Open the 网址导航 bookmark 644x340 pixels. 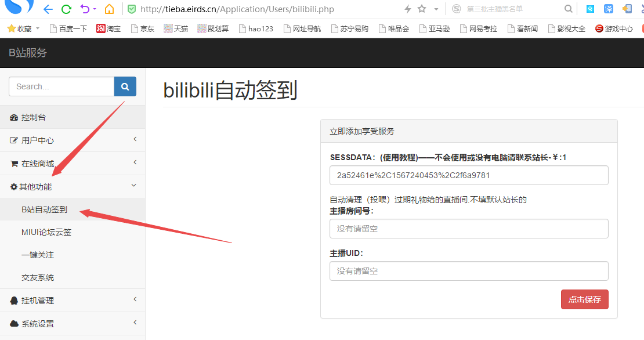(302, 28)
